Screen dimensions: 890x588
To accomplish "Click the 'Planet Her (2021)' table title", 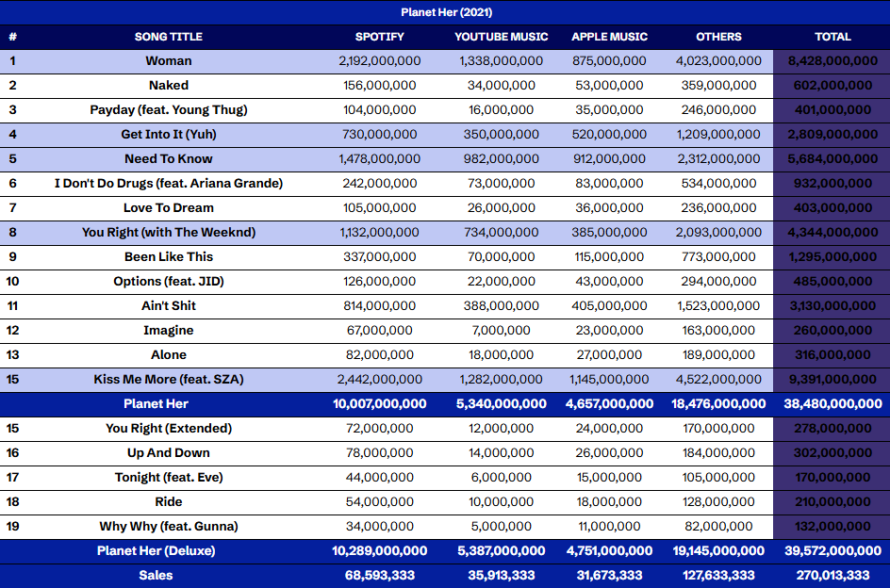I will [446, 12].
